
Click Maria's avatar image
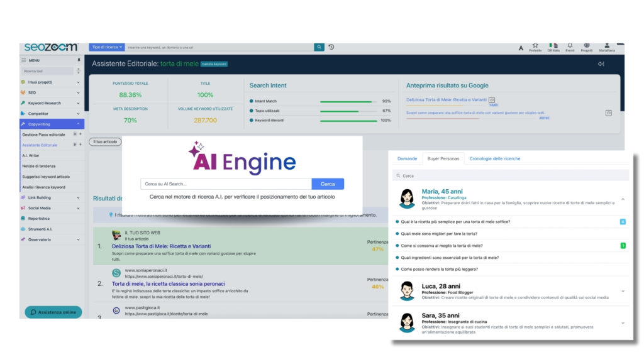click(x=407, y=199)
